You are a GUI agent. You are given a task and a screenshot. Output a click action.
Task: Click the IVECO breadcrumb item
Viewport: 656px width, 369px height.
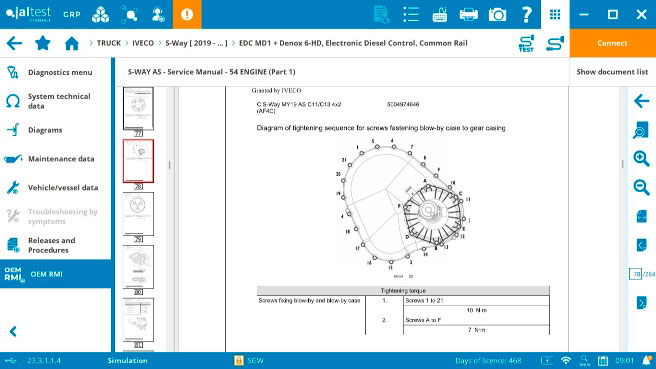coord(143,43)
